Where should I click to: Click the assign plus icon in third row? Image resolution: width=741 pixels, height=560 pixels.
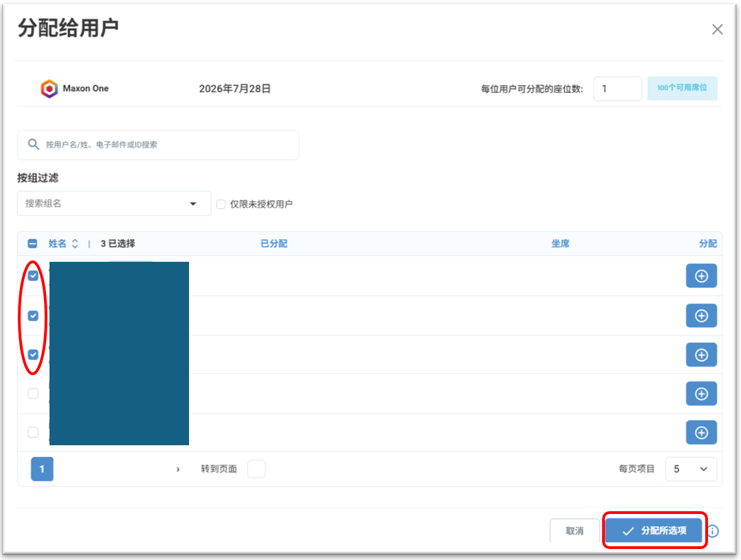pyautogui.click(x=701, y=355)
